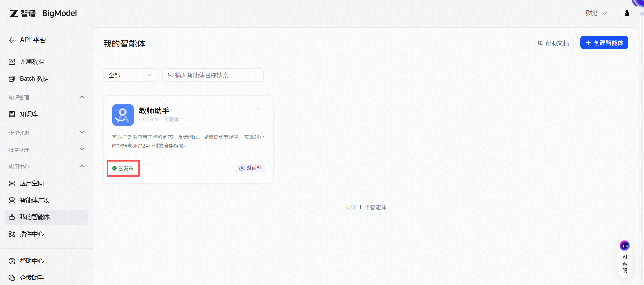Collapse the 知识管理 section
The width and height of the screenshot is (644, 285).
pyautogui.click(x=82, y=97)
